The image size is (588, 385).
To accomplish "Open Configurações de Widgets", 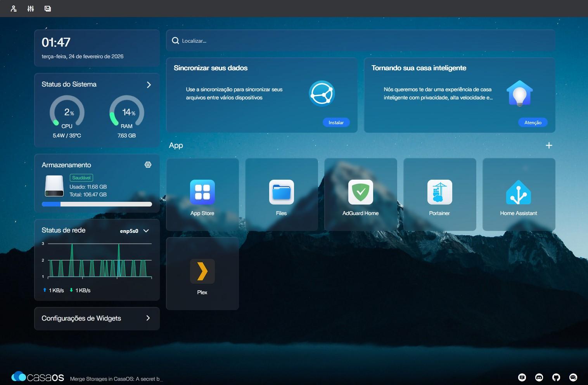I will [97, 318].
